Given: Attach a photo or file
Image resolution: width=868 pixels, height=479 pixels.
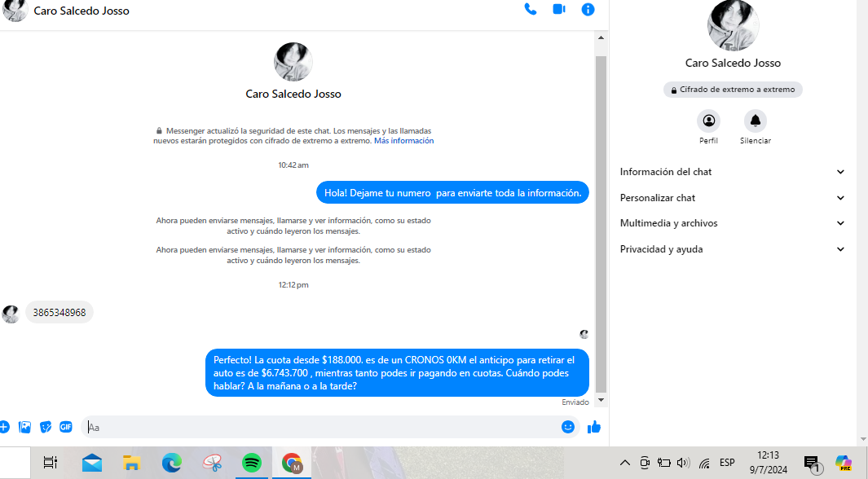Looking at the screenshot, I should (25, 427).
